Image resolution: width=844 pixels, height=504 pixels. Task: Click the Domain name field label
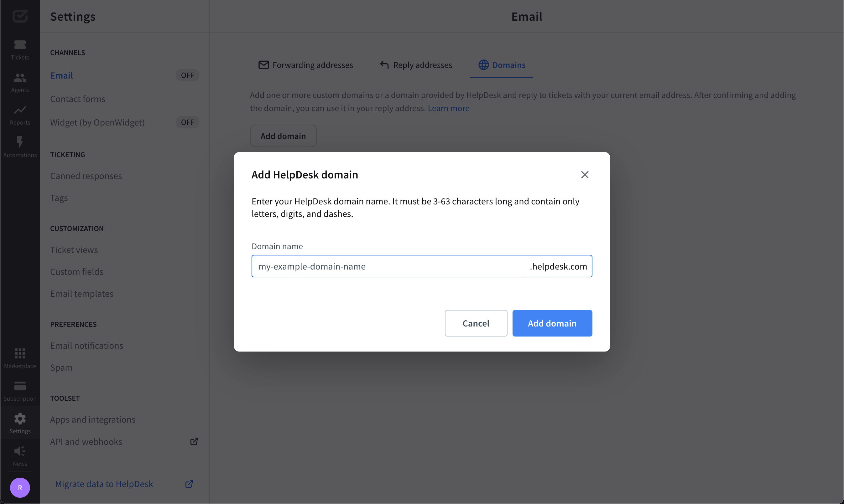277,246
